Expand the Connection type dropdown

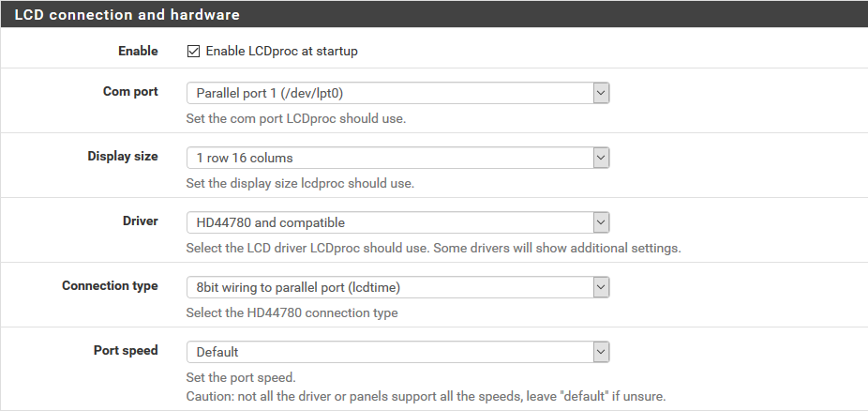(x=397, y=287)
